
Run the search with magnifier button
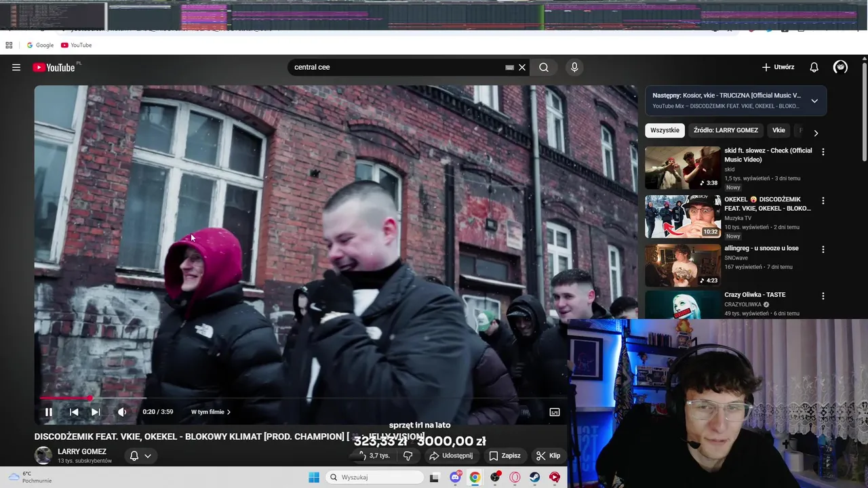pos(544,67)
